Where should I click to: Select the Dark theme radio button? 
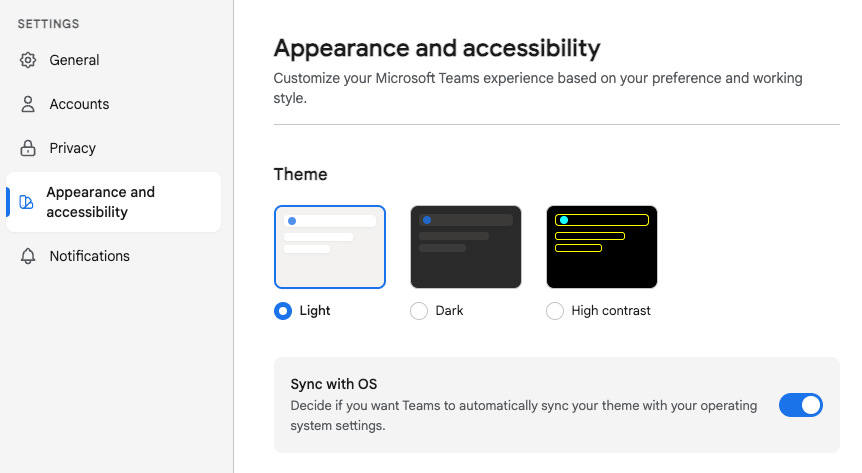click(x=419, y=311)
